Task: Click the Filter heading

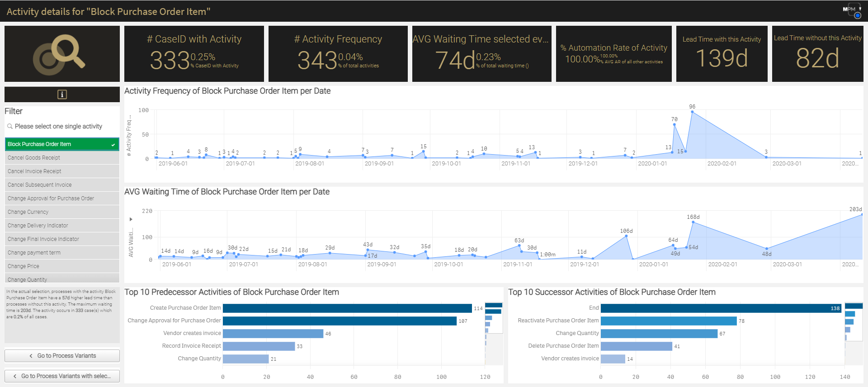Action: tap(14, 111)
